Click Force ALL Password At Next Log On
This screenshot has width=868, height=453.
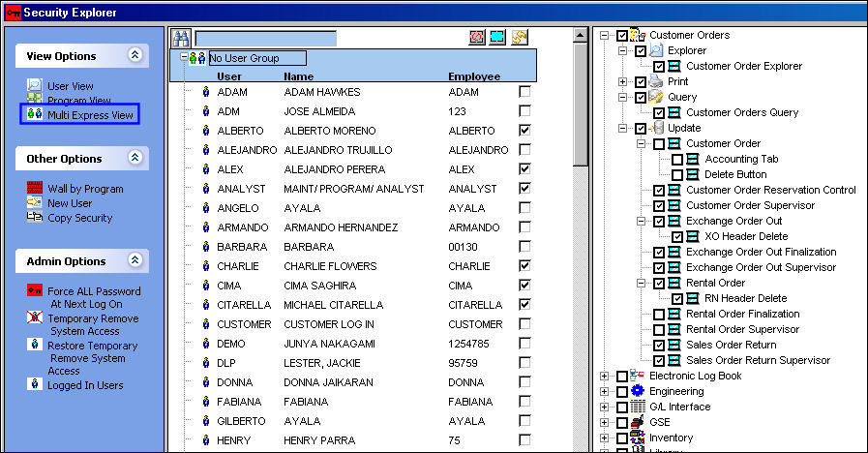[94, 297]
